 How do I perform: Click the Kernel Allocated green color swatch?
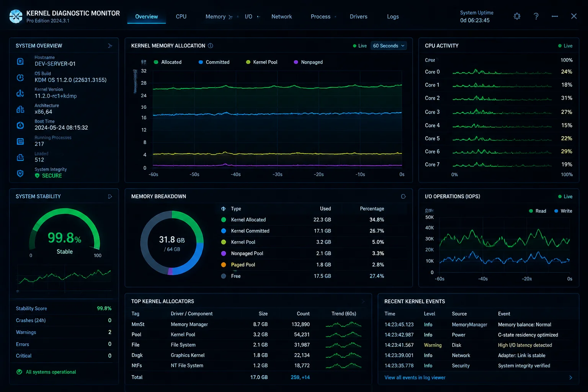pos(224,220)
